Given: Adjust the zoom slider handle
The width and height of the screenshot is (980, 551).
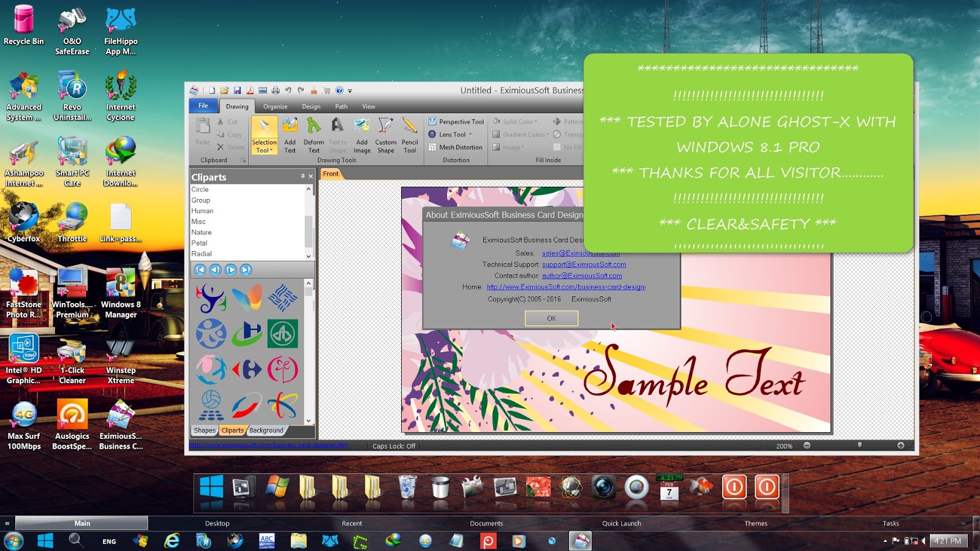Looking at the screenshot, I should [860, 446].
